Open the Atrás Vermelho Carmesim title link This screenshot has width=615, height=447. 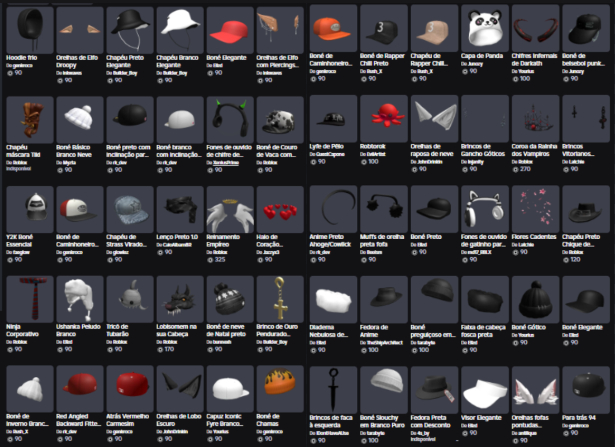(x=127, y=420)
